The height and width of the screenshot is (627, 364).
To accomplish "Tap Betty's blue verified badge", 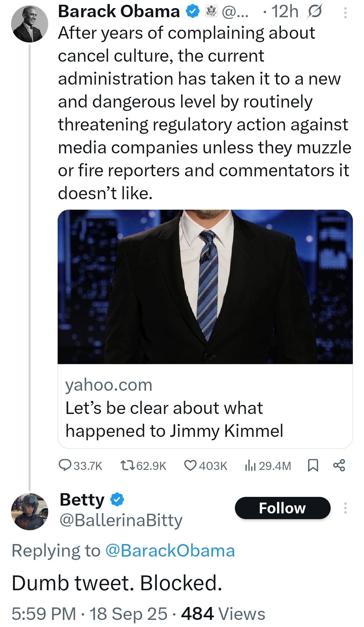I will pos(117,500).
